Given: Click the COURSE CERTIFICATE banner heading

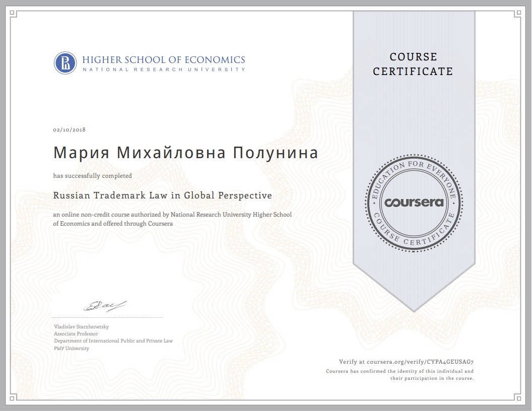Looking at the screenshot, I should [x=413, y=64].
